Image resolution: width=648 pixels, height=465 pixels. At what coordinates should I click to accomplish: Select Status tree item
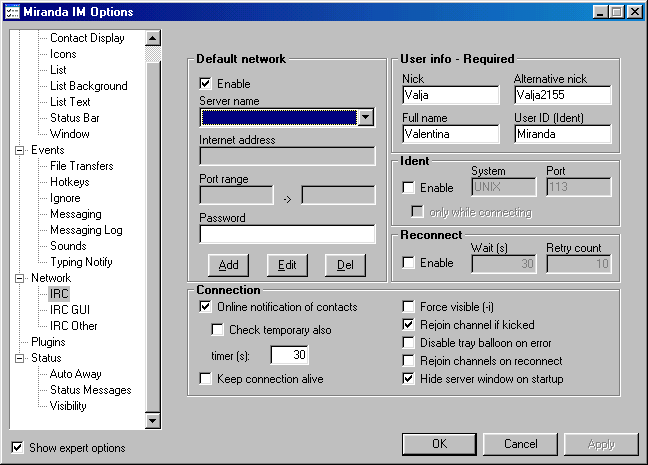tap(46, 358)
